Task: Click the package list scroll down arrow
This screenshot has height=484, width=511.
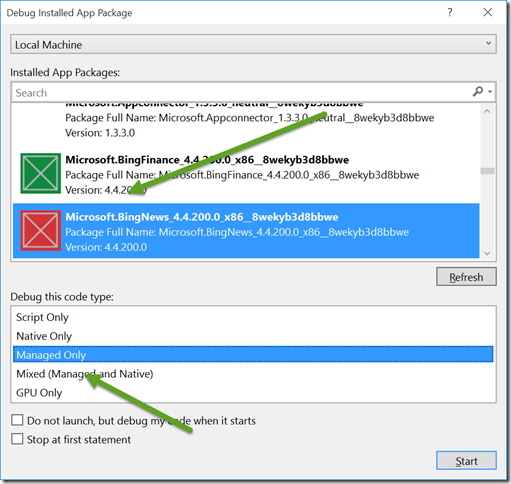Action: 487,253
